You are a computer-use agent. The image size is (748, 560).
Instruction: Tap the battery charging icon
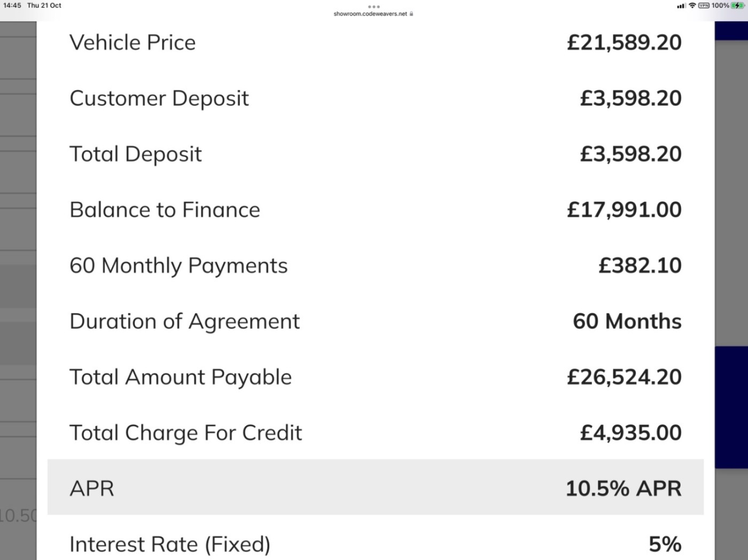(738, 5)
